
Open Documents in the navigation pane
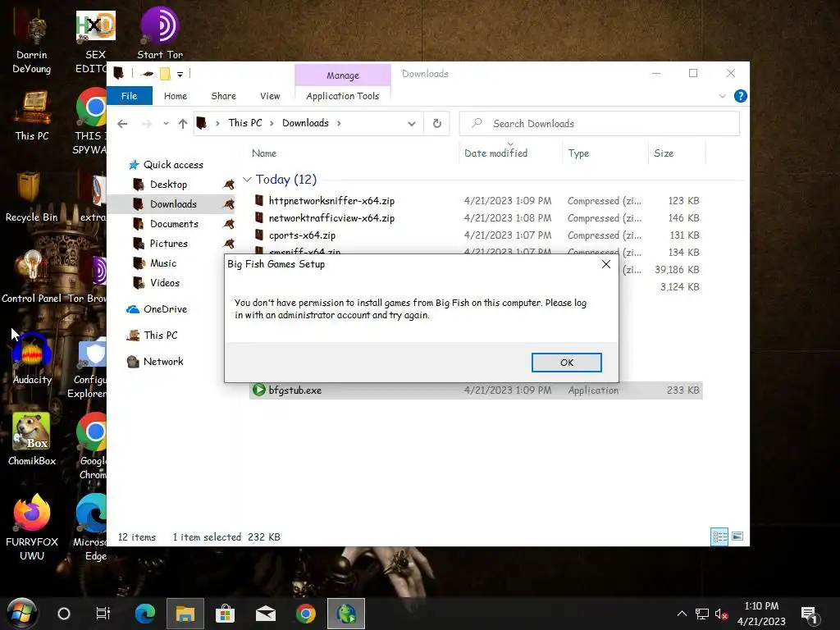click(174, 224)
